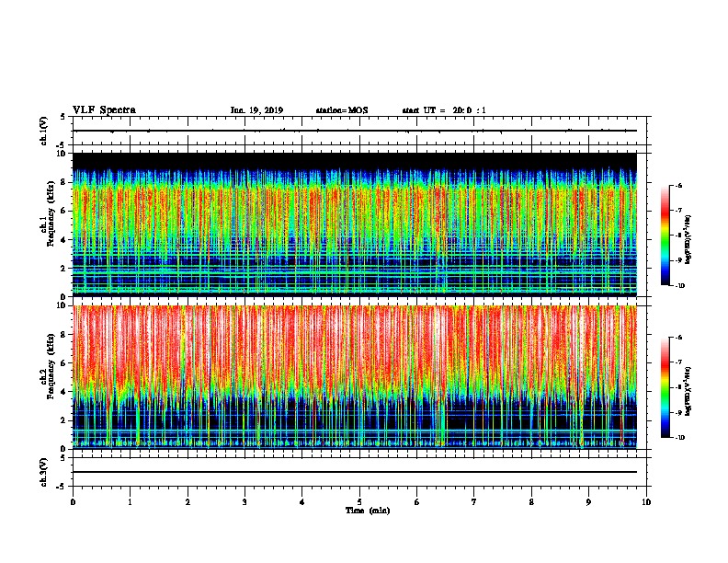Viewport: 728px width, 563px height.
Task: Click the "-5" tick on ch.3(V) axis
Action: pyautogui.click(x=62, y=486)
